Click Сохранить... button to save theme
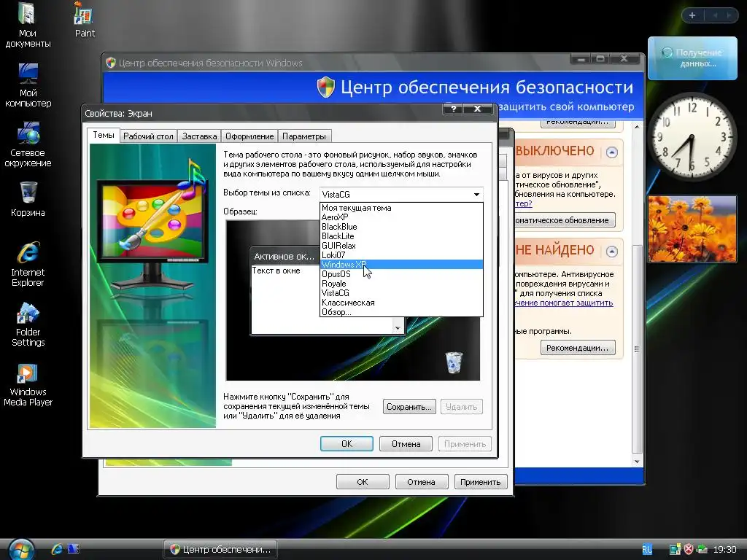The image size is (747, 560). 409,407
